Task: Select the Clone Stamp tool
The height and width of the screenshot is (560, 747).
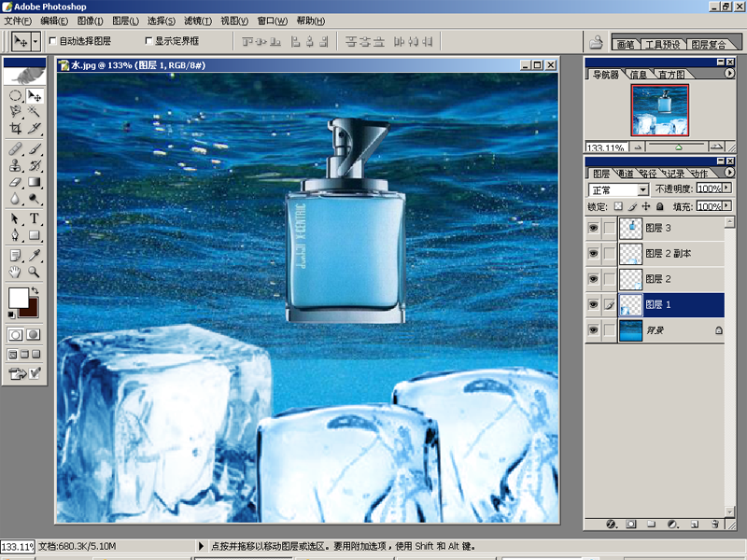Action: tap(15, 165)
